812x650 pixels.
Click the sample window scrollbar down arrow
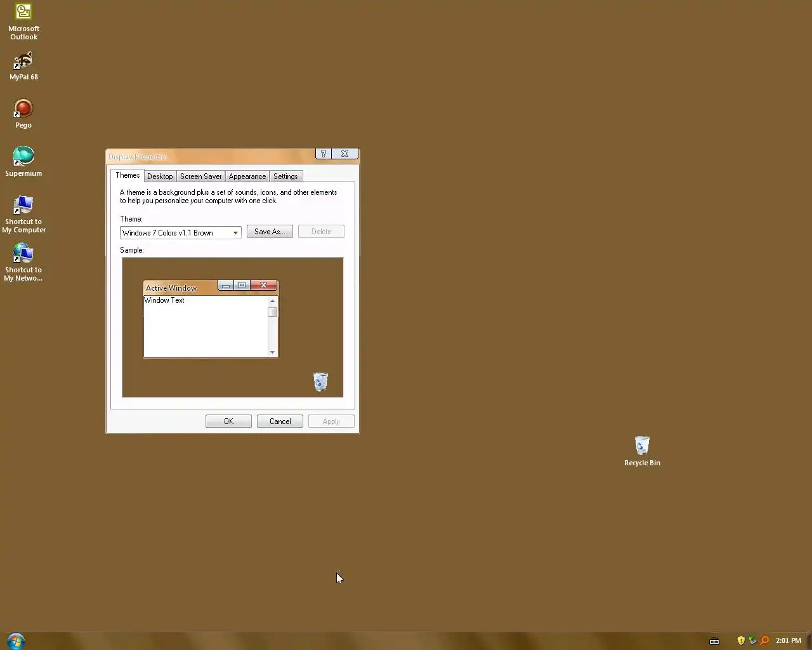[273, 352]
